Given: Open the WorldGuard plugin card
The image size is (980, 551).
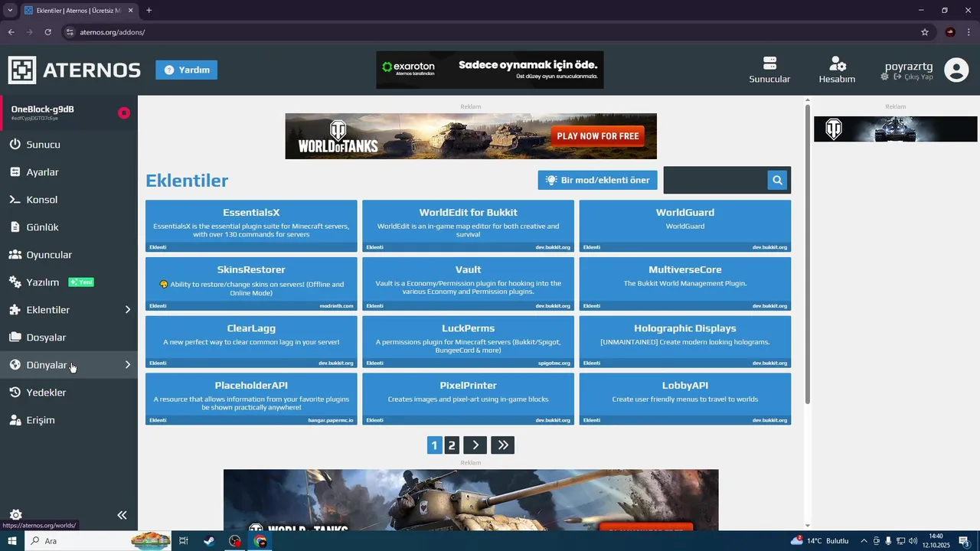Looking at the screenshot, I should tap(685, 226).
